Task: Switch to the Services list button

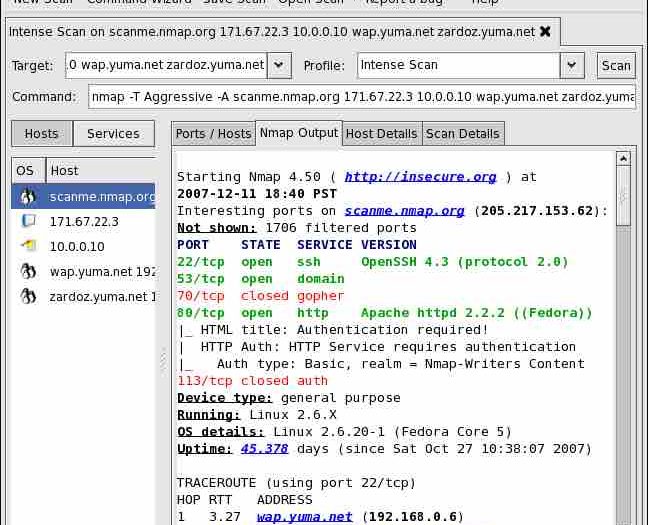Action: coord(114,134)
